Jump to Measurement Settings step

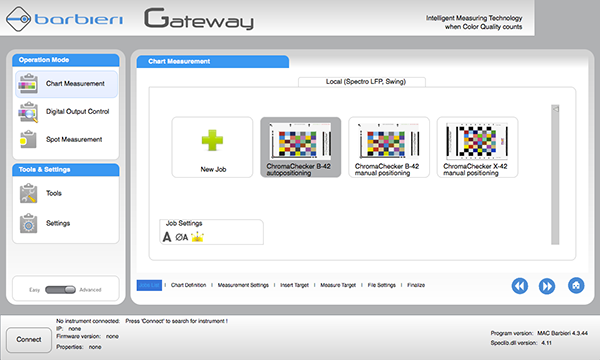[x=243, y=285]
